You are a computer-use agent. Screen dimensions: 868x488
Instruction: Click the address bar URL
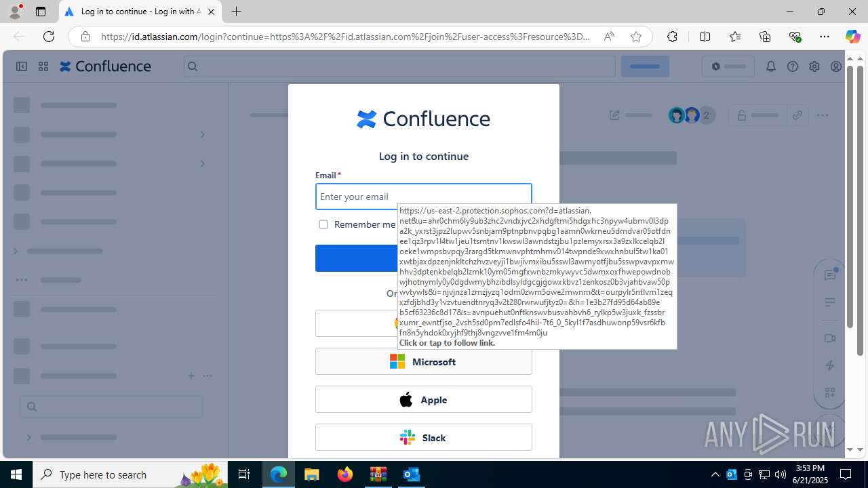point(346,37)
